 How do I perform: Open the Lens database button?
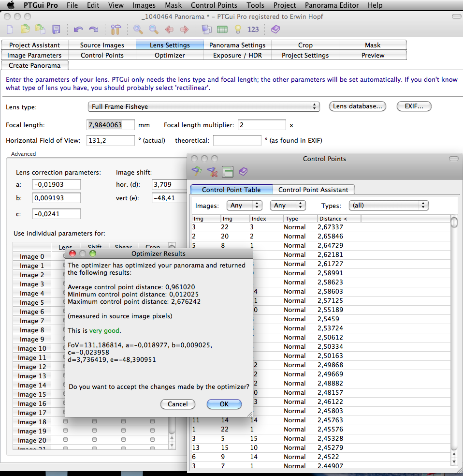pos(357,106)
